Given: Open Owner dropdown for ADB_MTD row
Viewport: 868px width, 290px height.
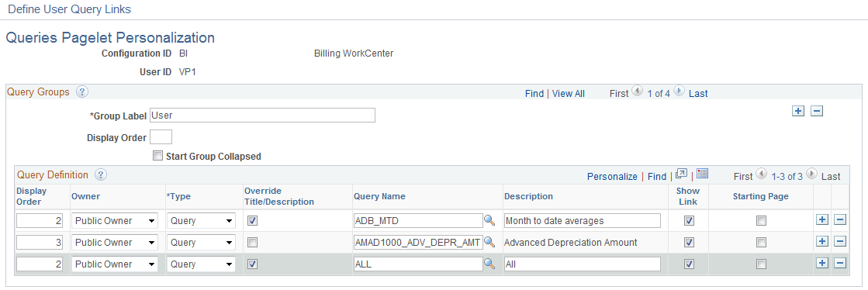Looking at the screenshot, I should point(115,221).
